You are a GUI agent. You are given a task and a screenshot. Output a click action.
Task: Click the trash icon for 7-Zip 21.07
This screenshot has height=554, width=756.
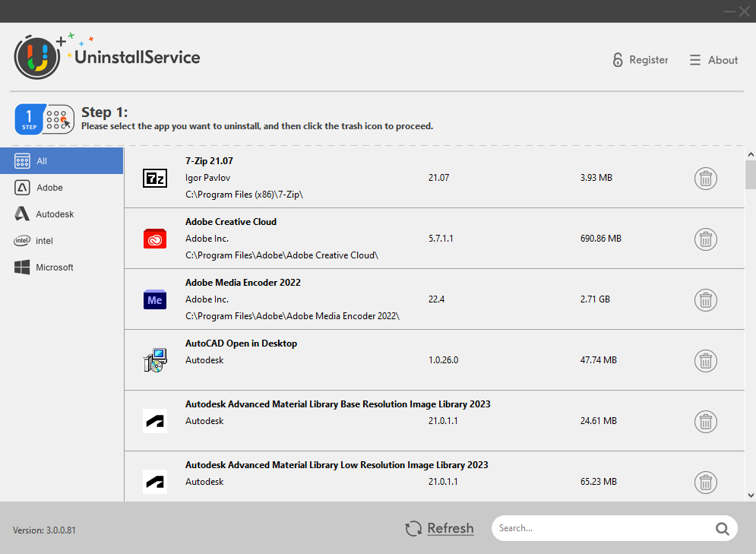705,179
